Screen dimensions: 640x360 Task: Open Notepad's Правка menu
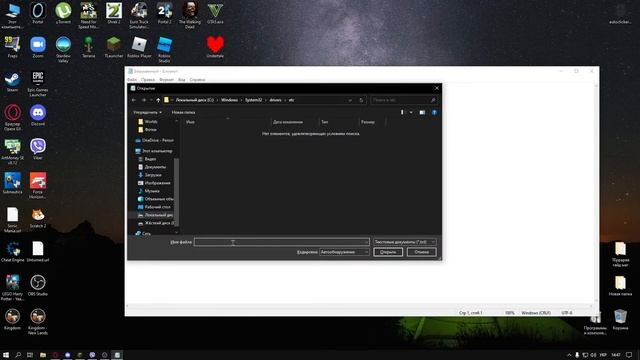click(148, 80)
